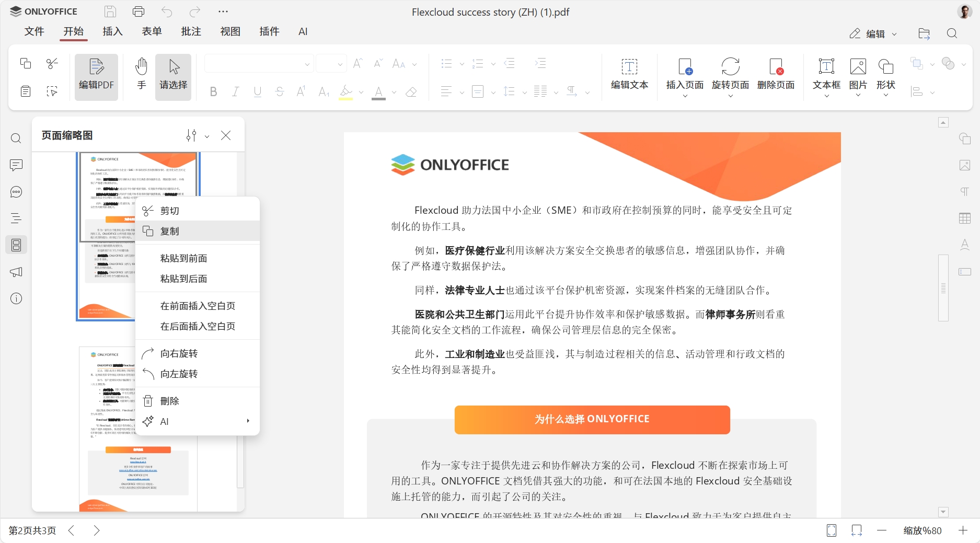The width and height of the screenshot is (980, 543).
Task: Open table settings in right sidebar
Action: [965, 218]
